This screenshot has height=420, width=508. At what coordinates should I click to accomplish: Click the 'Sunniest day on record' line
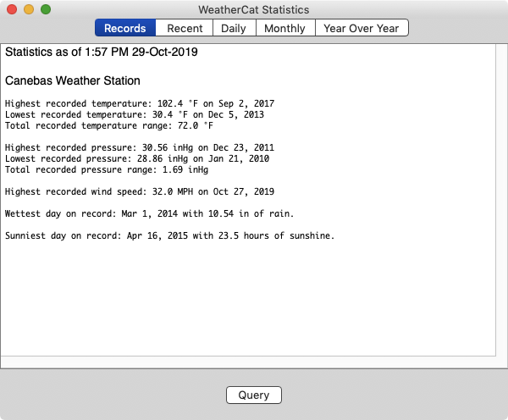(170, 236)
